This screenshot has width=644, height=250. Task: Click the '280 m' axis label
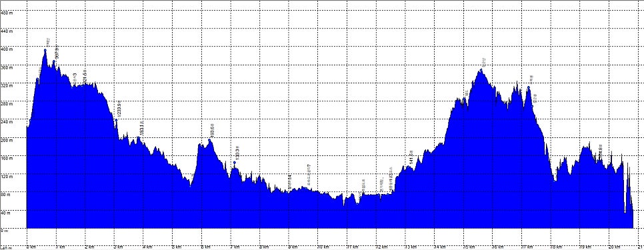coord(7,103)
